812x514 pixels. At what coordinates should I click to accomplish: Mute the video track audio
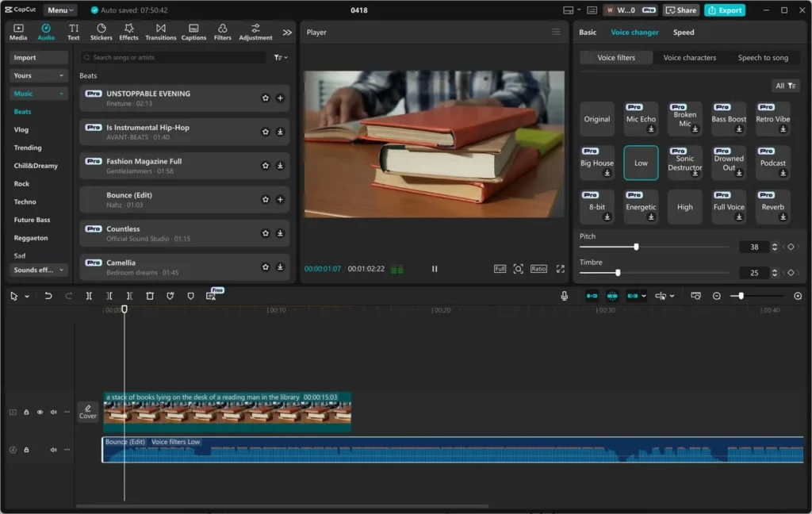53,412
